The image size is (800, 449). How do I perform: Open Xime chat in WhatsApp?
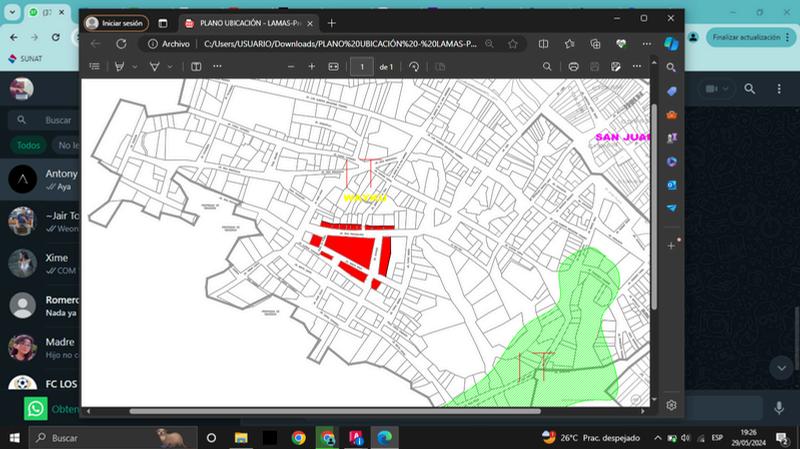pos(40,263)
